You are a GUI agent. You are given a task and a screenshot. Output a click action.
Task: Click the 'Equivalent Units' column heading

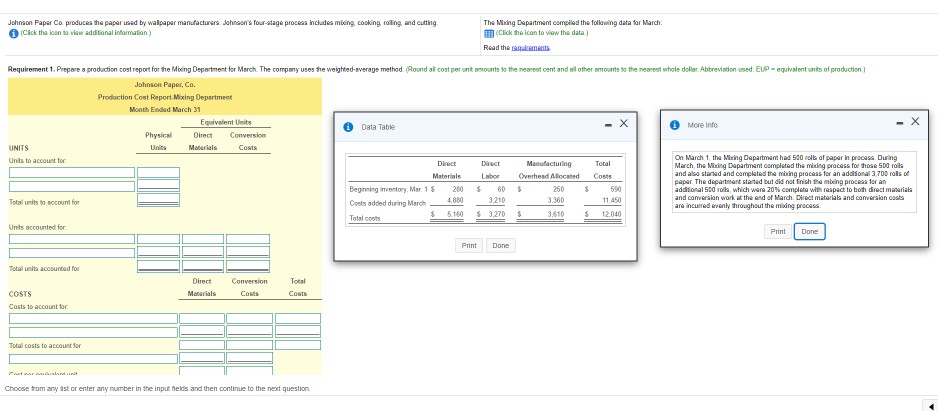pos(226,122)
